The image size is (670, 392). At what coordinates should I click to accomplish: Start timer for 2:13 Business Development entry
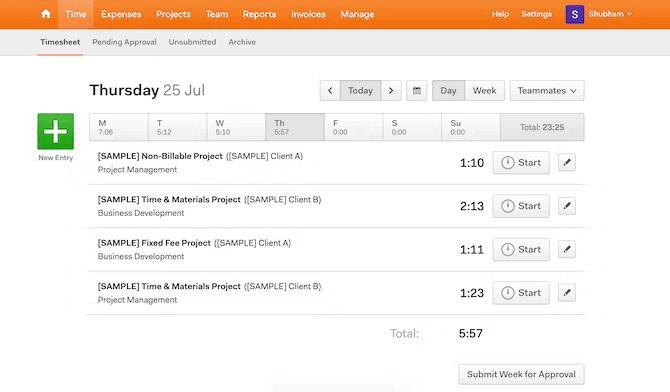pos(521,206)
